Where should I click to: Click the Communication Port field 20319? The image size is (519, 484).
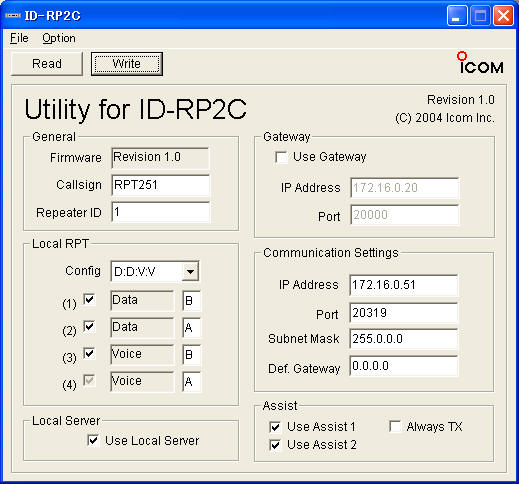point(403,313)
